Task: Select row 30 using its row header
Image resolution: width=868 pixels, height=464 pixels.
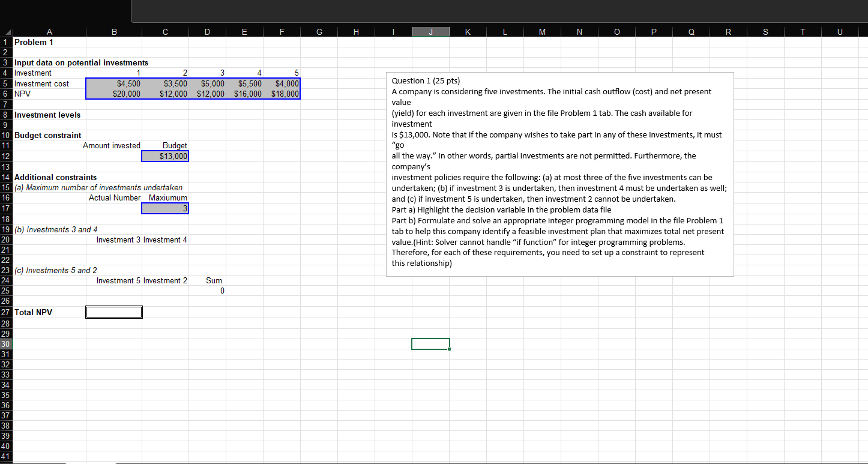Action: pyautogui.click(x=5, y=344)
